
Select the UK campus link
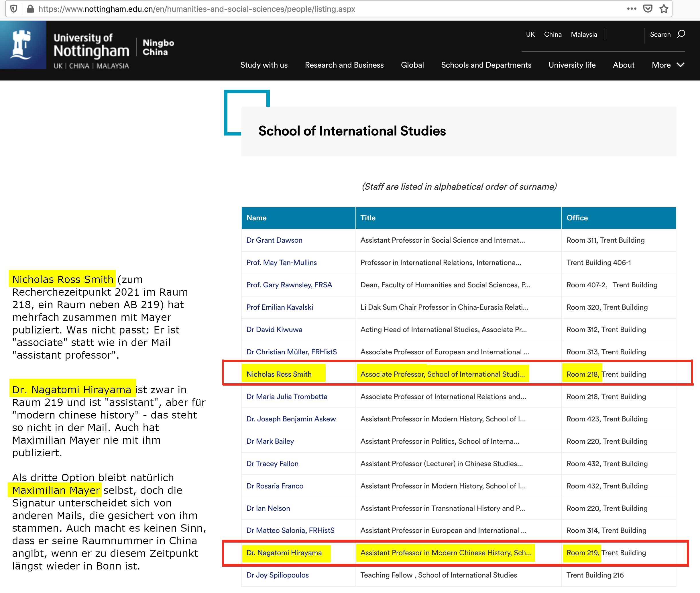pyautogui.click(x=530, y=34)
